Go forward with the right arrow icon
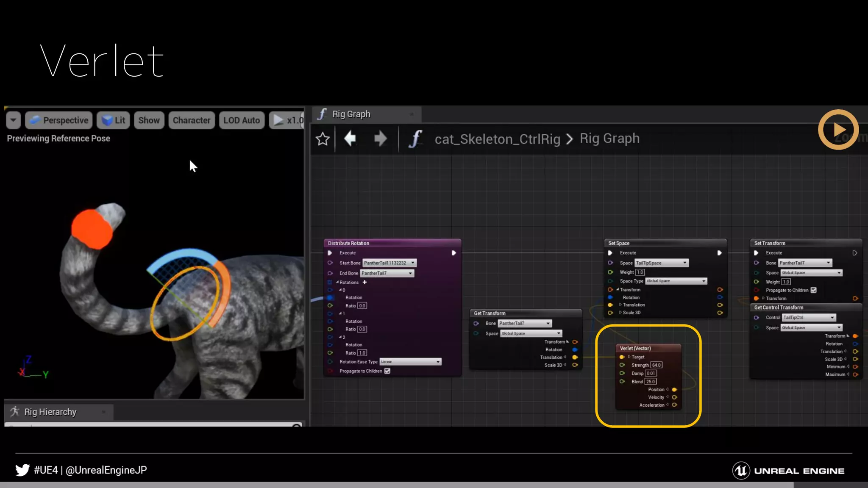 (380, 139)
